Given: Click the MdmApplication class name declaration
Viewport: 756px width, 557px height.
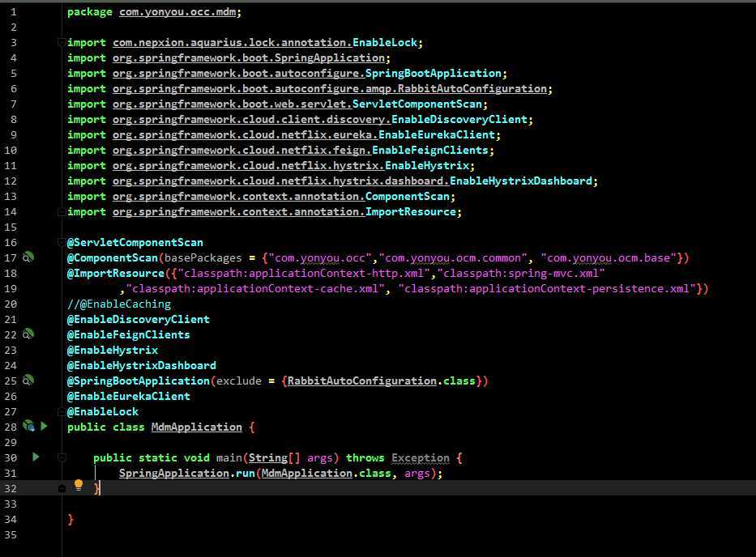Looking at the screenshot, I should pyautogui.click(x=197, y=427).
